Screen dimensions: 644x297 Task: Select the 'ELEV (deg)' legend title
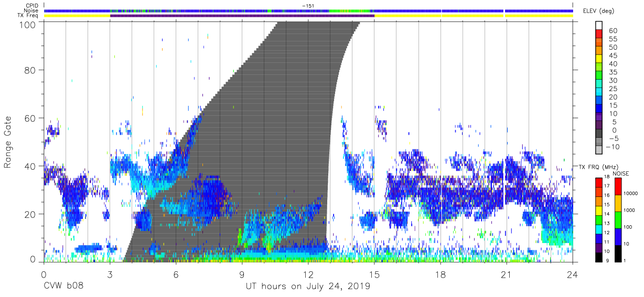coord(598,11)
